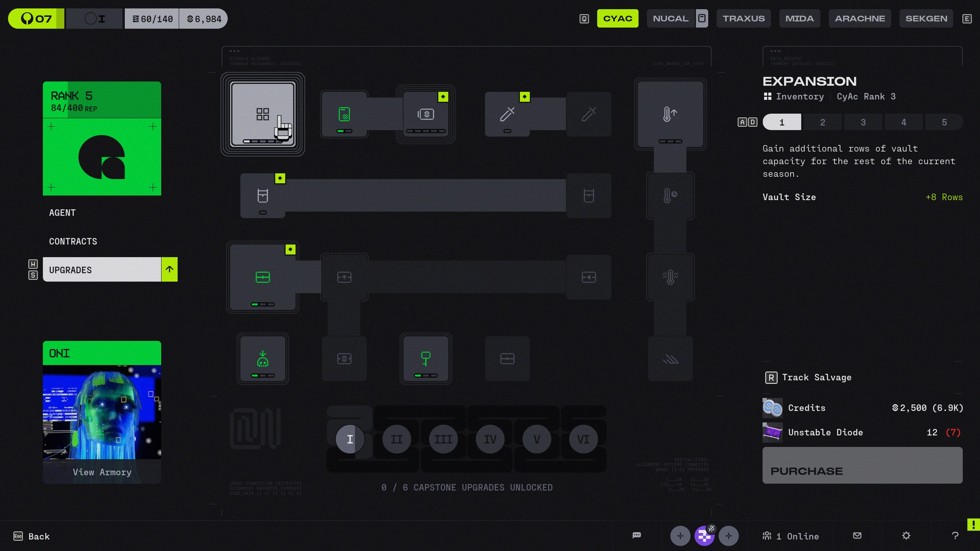This screenshot has height=551, width=980.
Task: Open the chat bubble icon
Action: click(637, 535)
